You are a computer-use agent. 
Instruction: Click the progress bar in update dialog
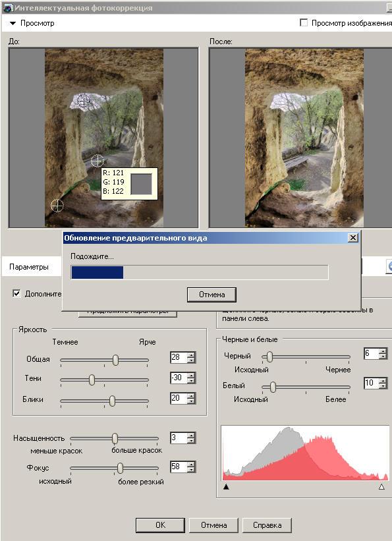[200, 272]
